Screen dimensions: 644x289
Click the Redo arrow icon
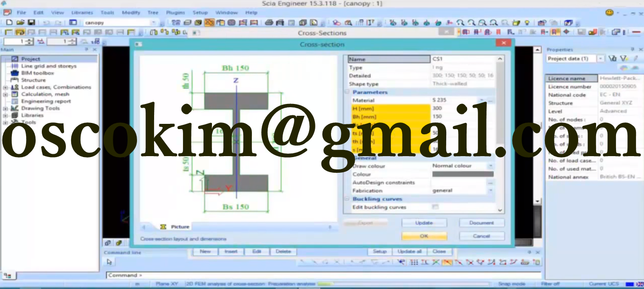tap(59, 22)
